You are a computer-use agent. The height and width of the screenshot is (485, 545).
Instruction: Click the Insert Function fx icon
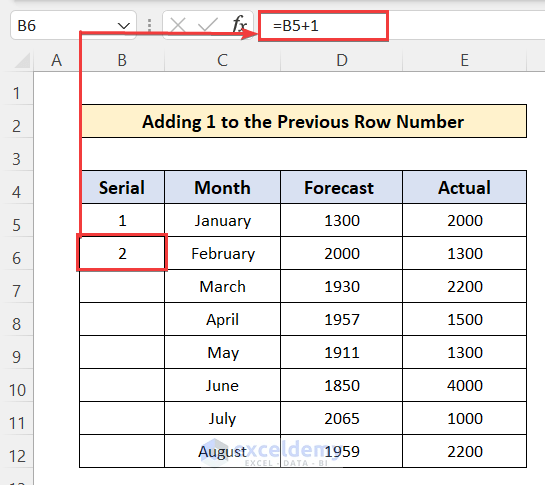point(239,25)
